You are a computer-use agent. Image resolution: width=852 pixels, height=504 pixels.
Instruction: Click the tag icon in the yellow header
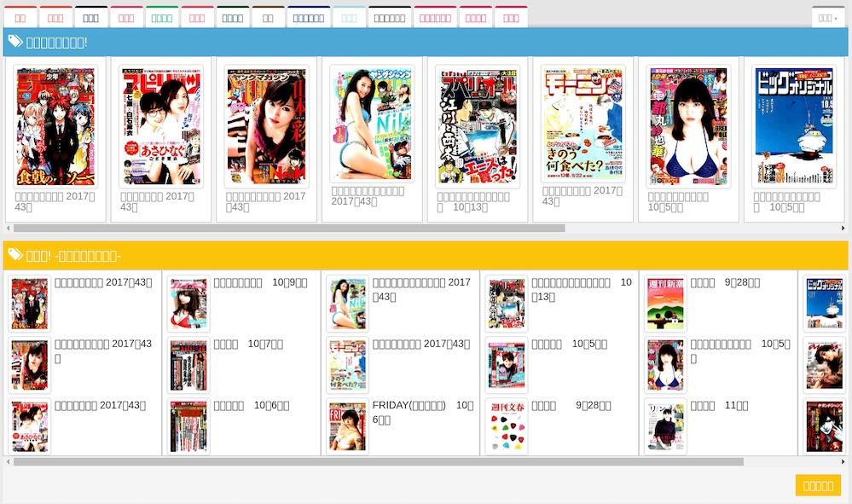click(x=15, y=256)
